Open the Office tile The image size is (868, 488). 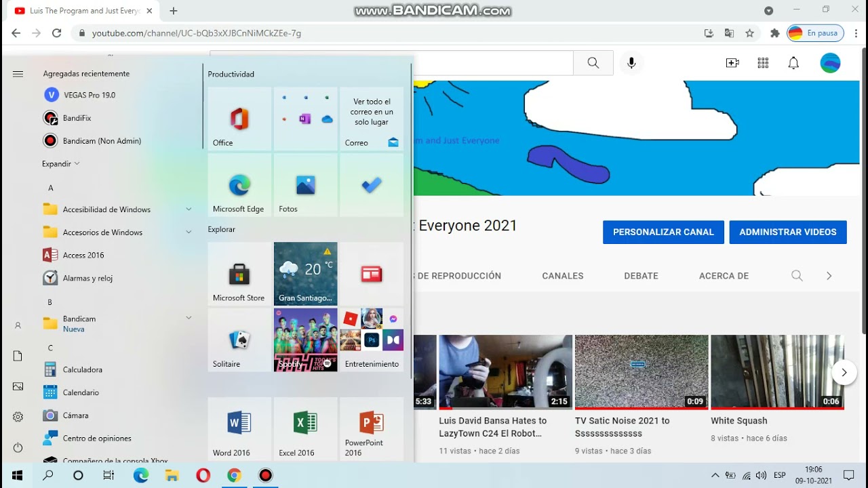pos(239,119)
